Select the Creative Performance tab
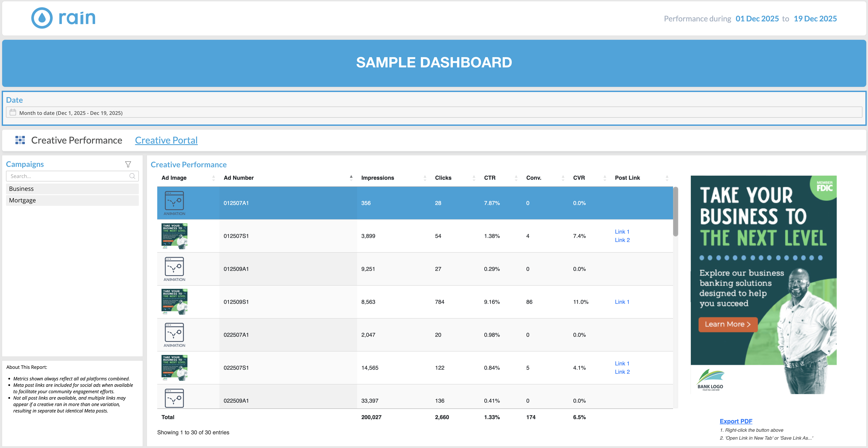 [76, 140]
